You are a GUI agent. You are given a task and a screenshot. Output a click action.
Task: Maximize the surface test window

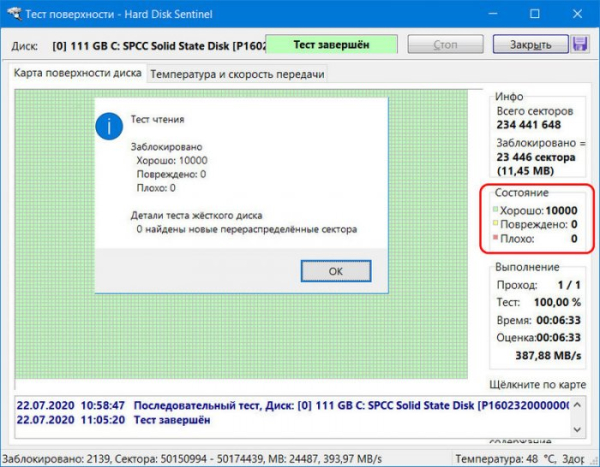pos(531,14)
